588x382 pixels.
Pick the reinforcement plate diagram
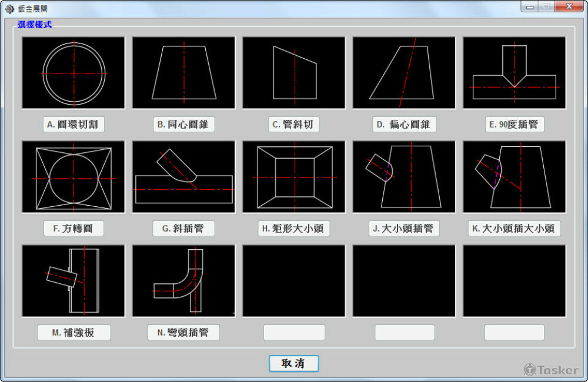(x=73, y=281)
